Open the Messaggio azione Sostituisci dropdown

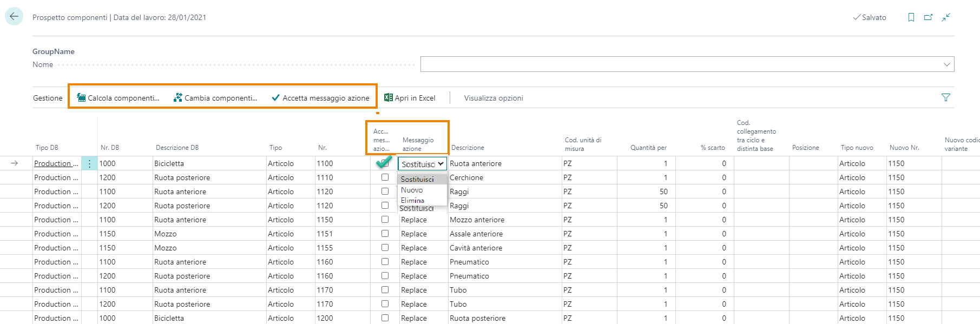(423, 164)
